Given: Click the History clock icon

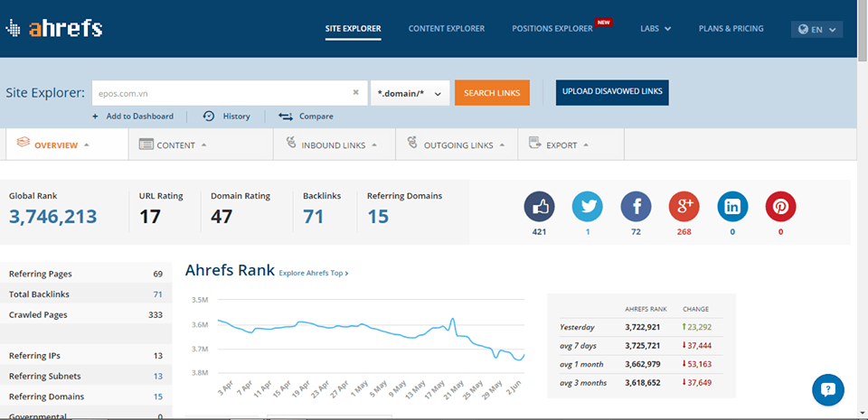Looking at the screenshot, I should [209, 116].
